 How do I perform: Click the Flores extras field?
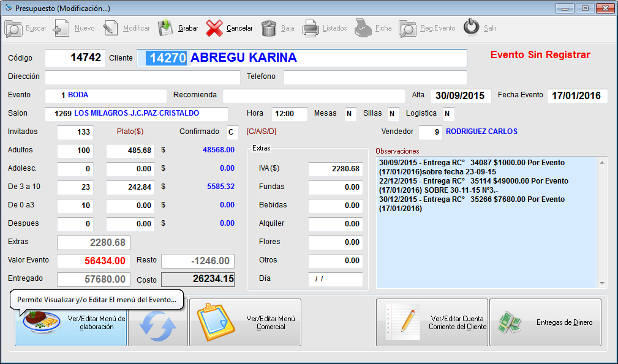[x=336, y=242]
